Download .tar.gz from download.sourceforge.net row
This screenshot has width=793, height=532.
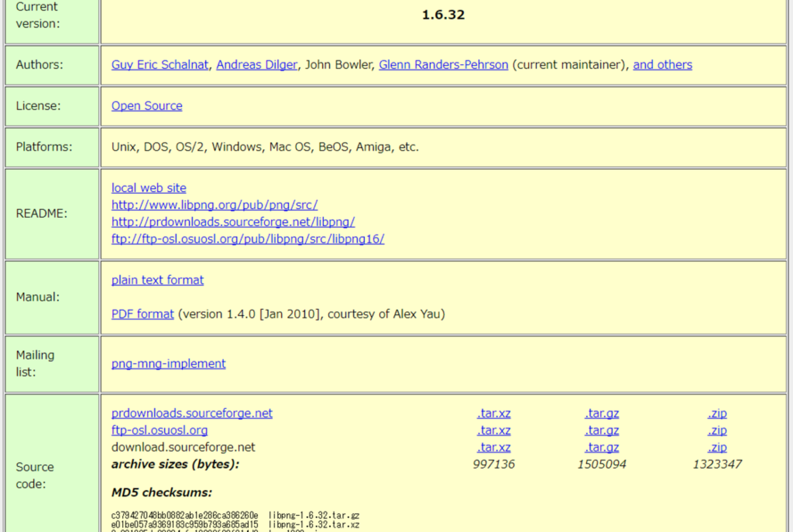coord(601,447)
